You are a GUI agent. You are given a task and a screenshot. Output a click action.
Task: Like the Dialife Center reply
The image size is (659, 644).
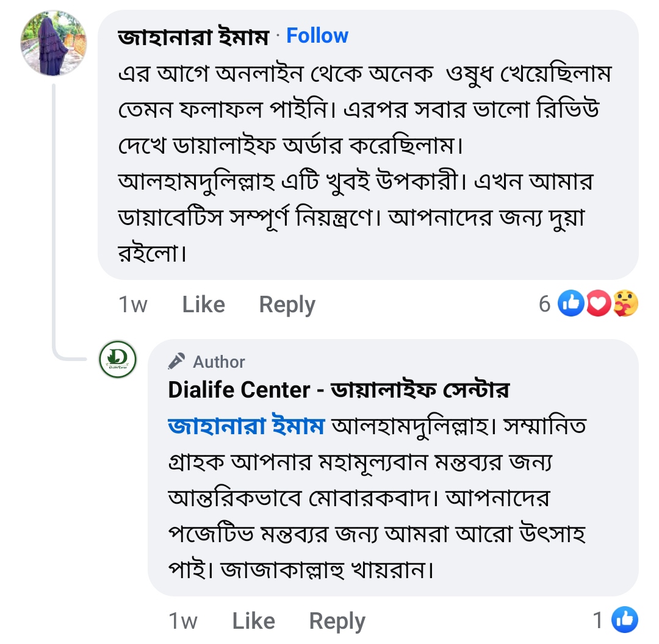(253, 621)
